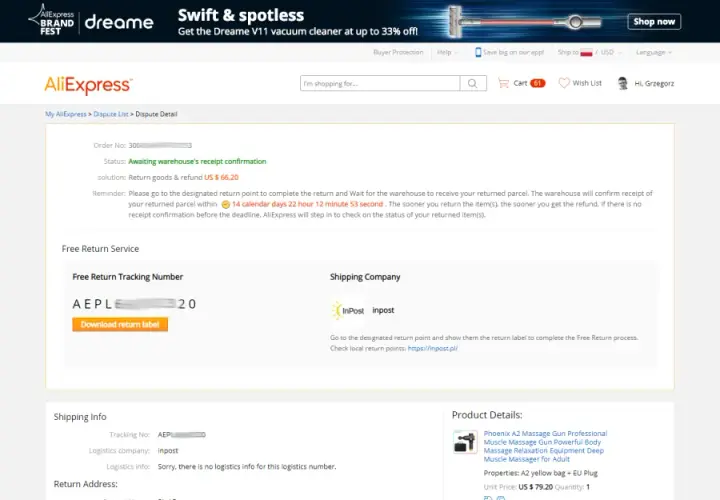Click the Return Address heading
This screenshot has height=500, width=720.
tap(85, 484)
